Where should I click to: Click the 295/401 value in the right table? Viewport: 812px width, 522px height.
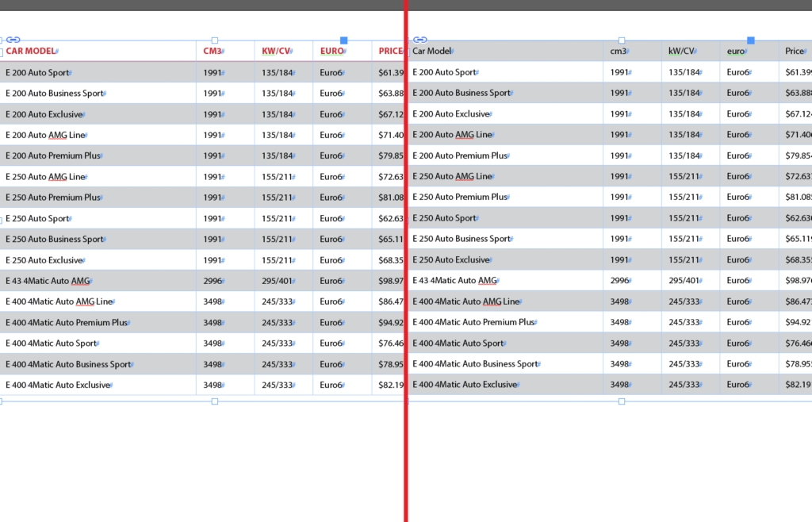click(x=684, y=280)
